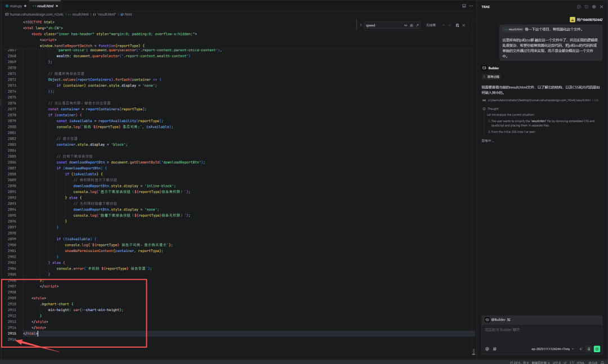Click the sparkle prompt optimize icon
The width and height of the screenshot is (608, 364).
point(580,349)
